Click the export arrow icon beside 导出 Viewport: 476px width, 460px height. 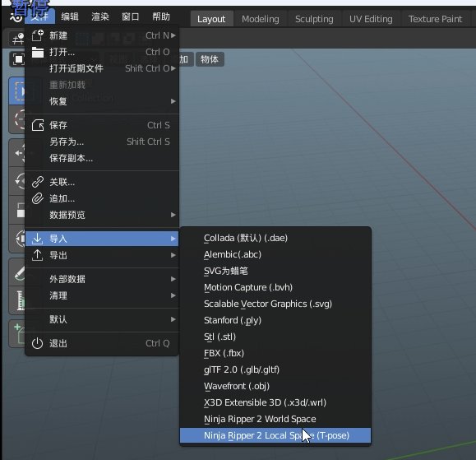click(37, 255)
